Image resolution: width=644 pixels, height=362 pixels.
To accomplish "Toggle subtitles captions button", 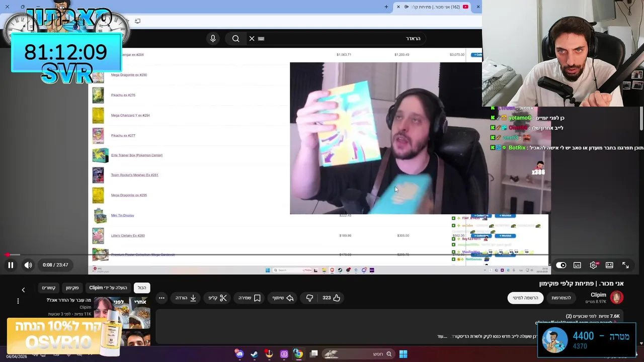I will pyautogui.click(x=577, y=265).
